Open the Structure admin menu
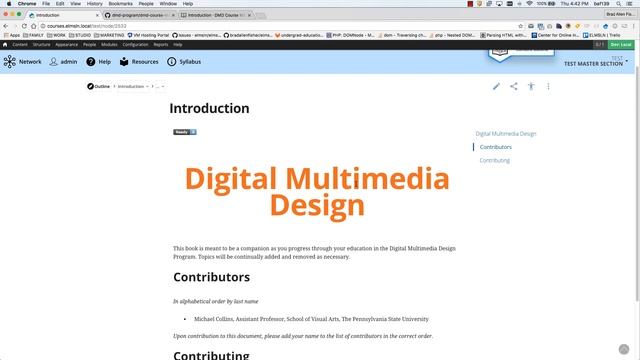This screenshot has height=360, width=640. [41, 44]
